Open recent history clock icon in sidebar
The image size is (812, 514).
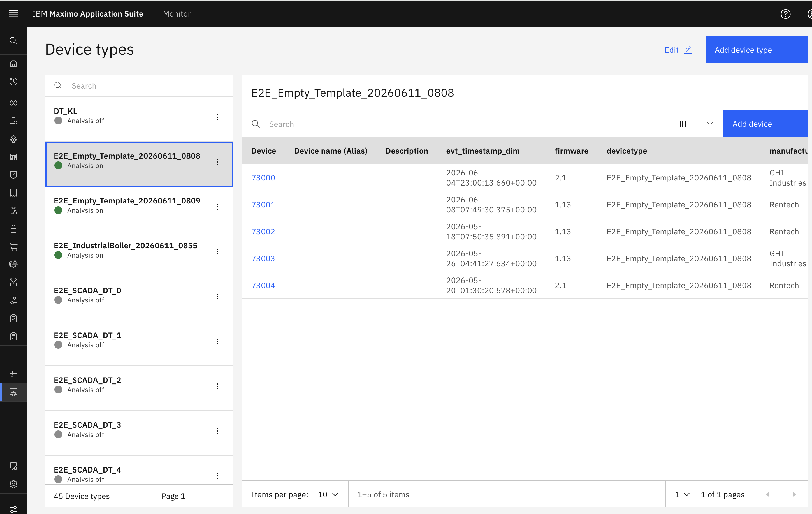coord(13,81)
